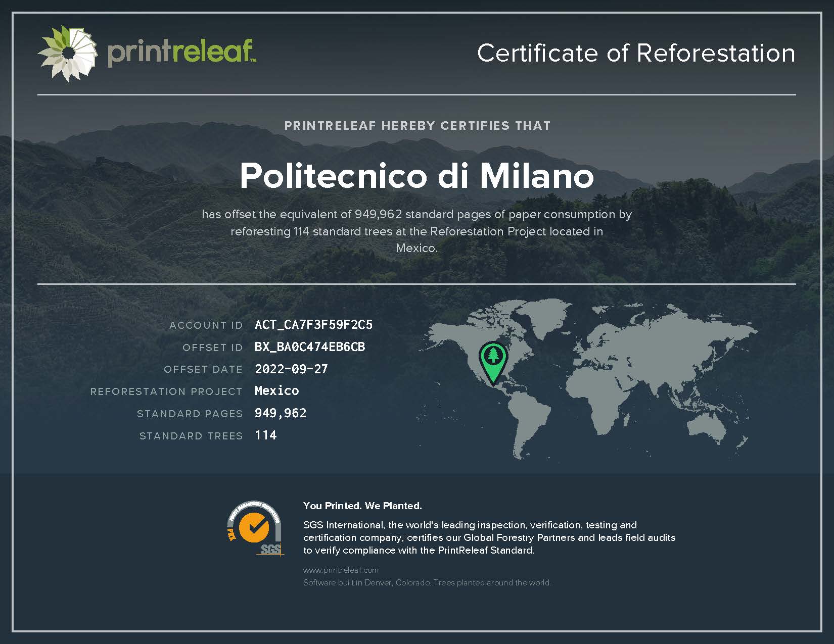The width and height of the screenshot is (834, 644).
Task: Click the REFORESTATION PROJECT label
Action: point(166,391)
